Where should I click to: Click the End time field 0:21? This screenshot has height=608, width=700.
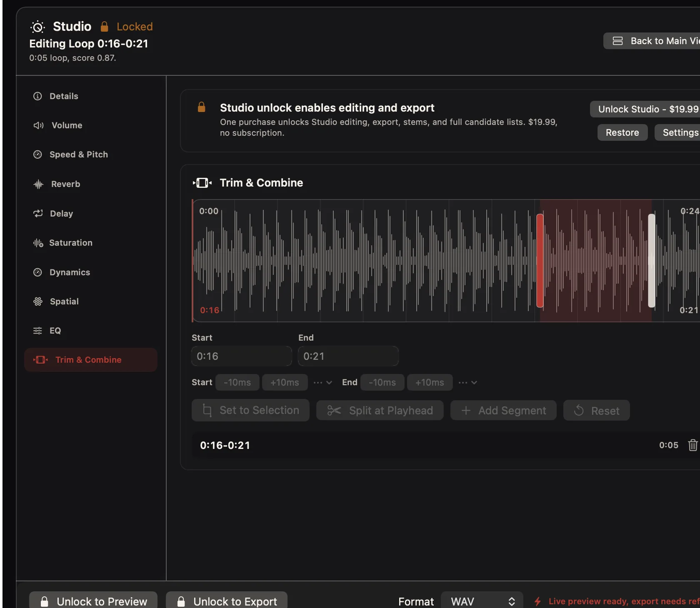348,356
